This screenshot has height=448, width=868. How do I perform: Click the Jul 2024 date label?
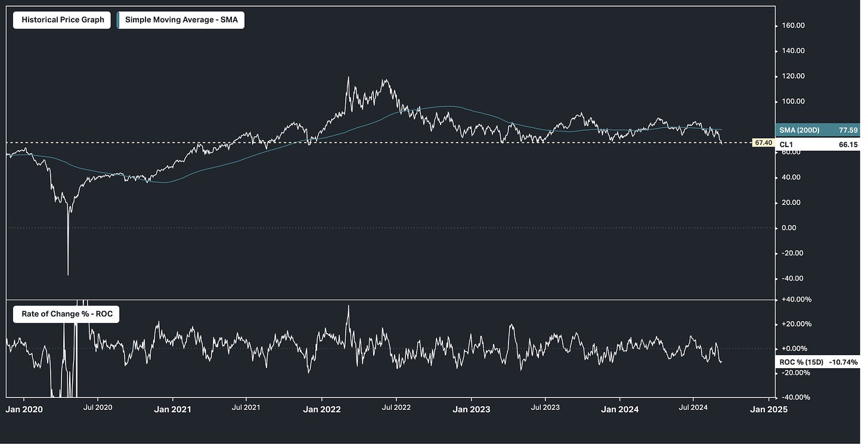(693, 409)
